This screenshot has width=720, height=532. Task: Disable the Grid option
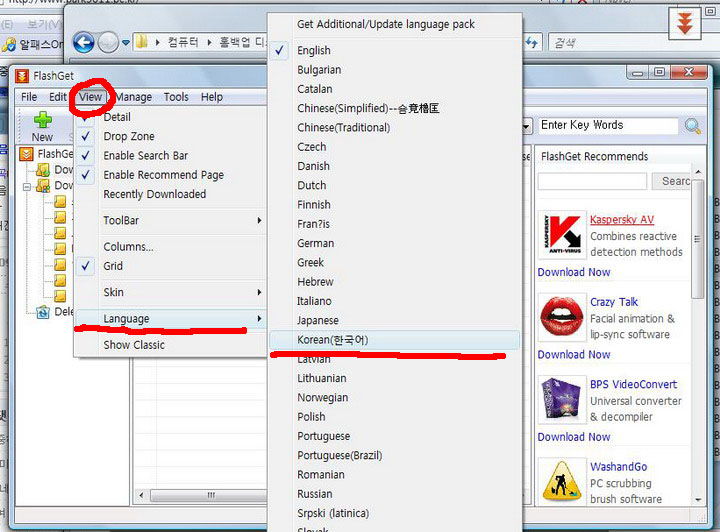coord(113,266)
